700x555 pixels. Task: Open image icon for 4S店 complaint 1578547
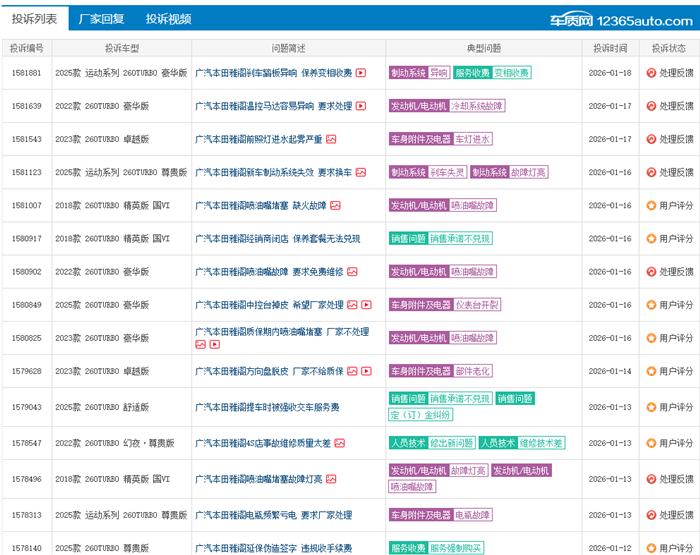(340, 443)
